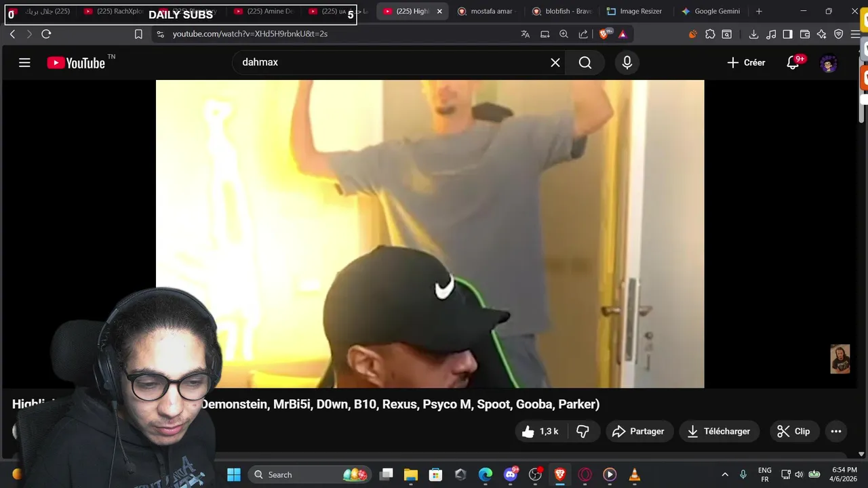
Task: Go to the YouTube home logo
Action: click(x=76, y=63)
